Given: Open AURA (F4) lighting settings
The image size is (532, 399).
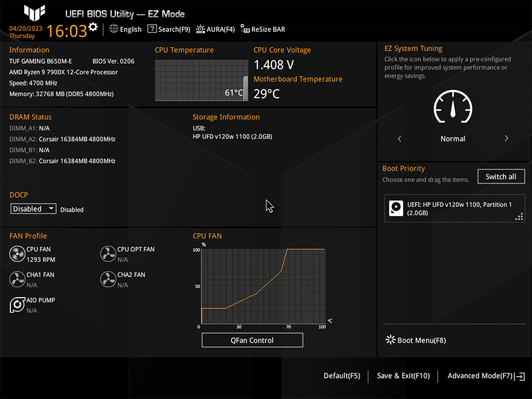Looking at the screenshot, I should (215, 29).
